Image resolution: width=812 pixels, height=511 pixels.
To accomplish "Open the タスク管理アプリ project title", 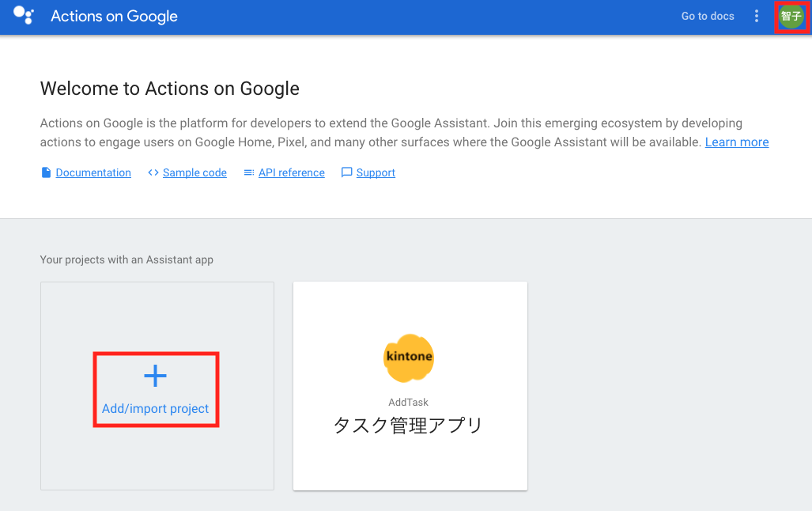I will [409, 426].
